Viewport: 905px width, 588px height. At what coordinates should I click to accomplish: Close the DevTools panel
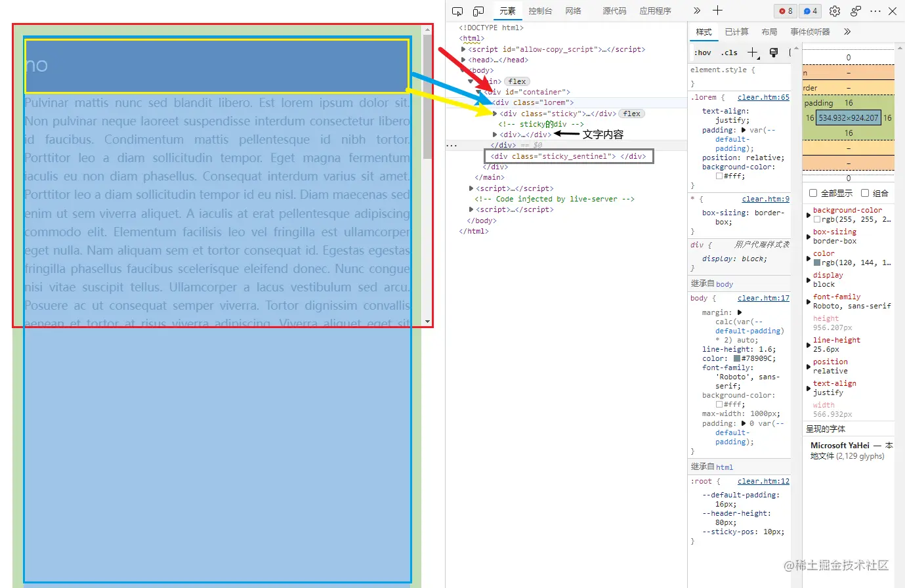[x=893, y=11]
